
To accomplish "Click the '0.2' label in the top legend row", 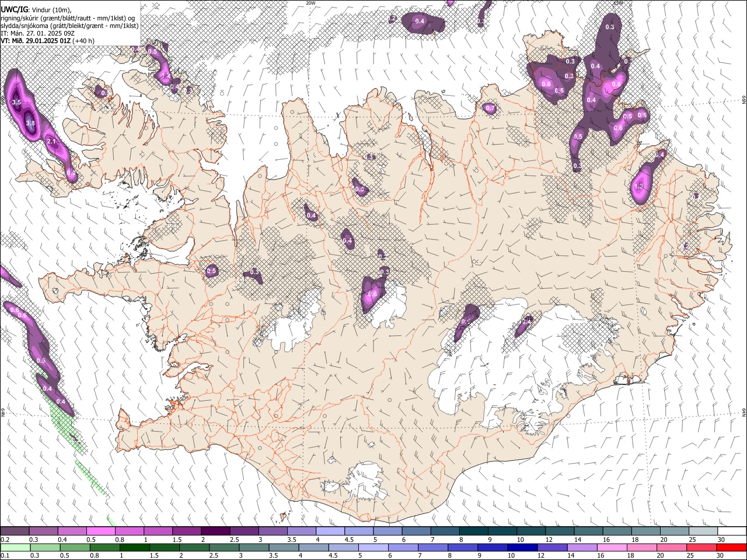I will click(5, 540).
